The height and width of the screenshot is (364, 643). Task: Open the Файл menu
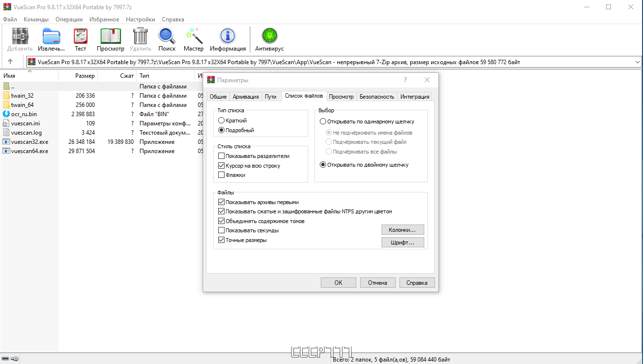[10, 19]
